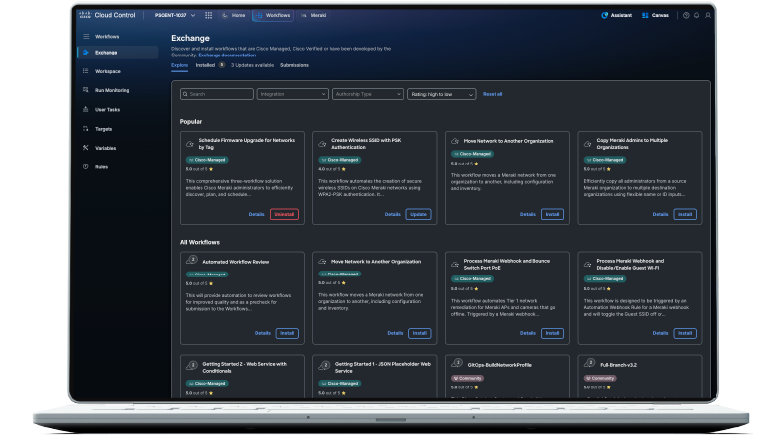Viewport: 784px width, 441px height.
Task: Click Community badge on GitOps-BuildNetworkProfile card
Action: tap(467, 378)
